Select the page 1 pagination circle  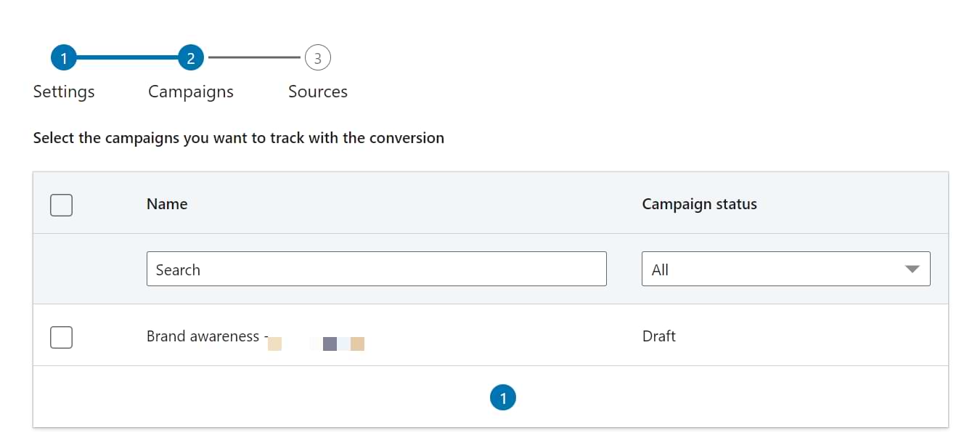click(503, 397)
